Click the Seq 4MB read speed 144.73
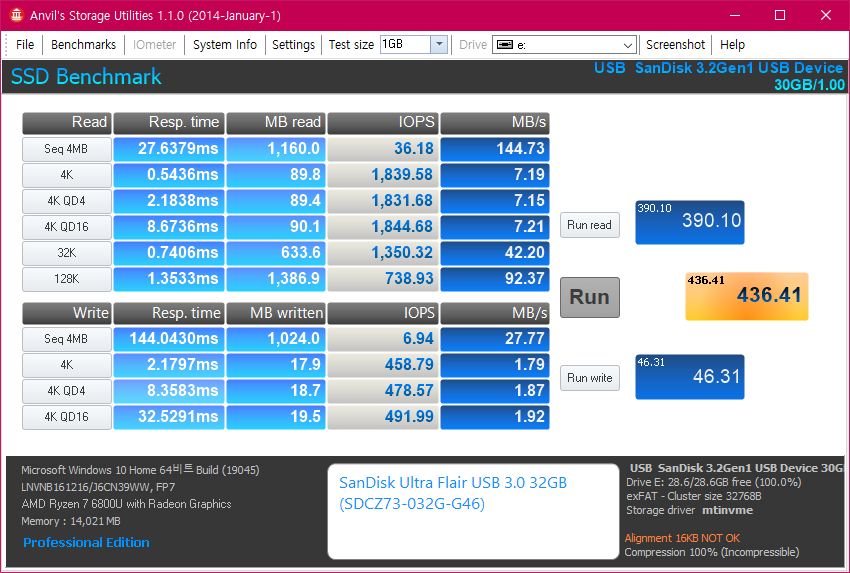This screenshot has height=573, width=850. (x=495, y=149)
